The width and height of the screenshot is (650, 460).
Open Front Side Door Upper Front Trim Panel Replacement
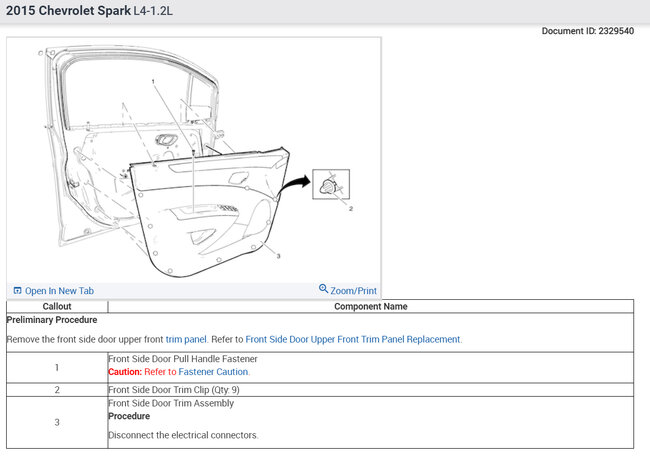coord(353,339)
